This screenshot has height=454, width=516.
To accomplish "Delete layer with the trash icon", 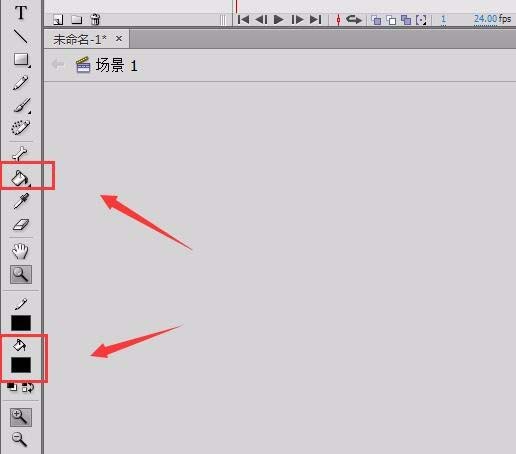I will 95,19.
